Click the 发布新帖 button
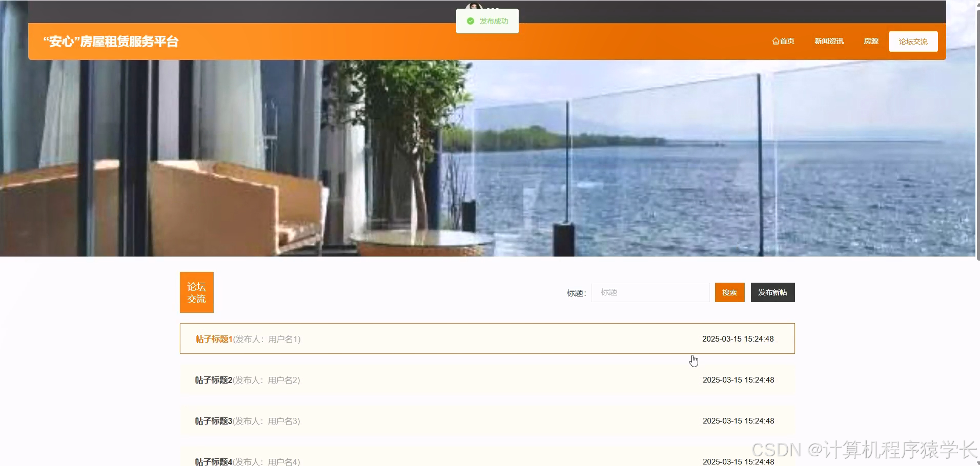980x466 pixels. pyautogui.click(x=772, y=292)
